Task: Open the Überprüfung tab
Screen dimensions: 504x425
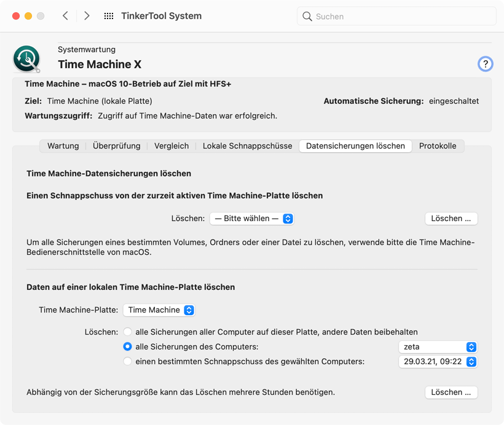Action: pyautogui.click(x=116, y=146)
